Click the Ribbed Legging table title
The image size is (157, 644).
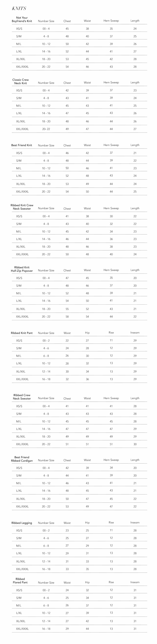coord(22,523)
